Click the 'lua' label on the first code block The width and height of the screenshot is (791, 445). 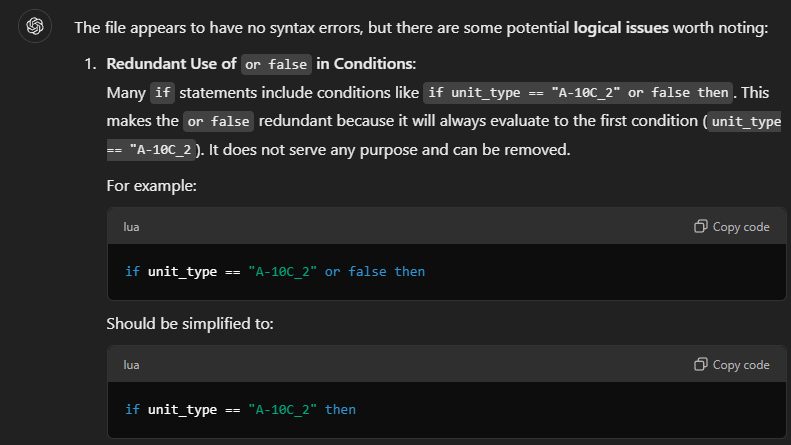[x=131, y=227]
